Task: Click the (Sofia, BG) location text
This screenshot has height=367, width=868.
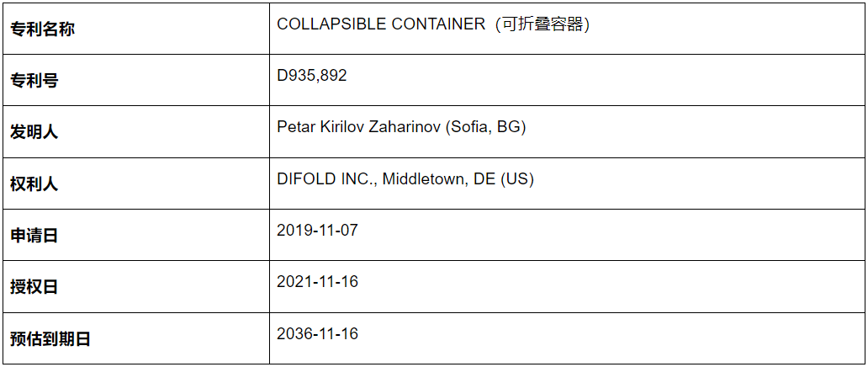Action: pyautogui.click(x=485, y=127)
